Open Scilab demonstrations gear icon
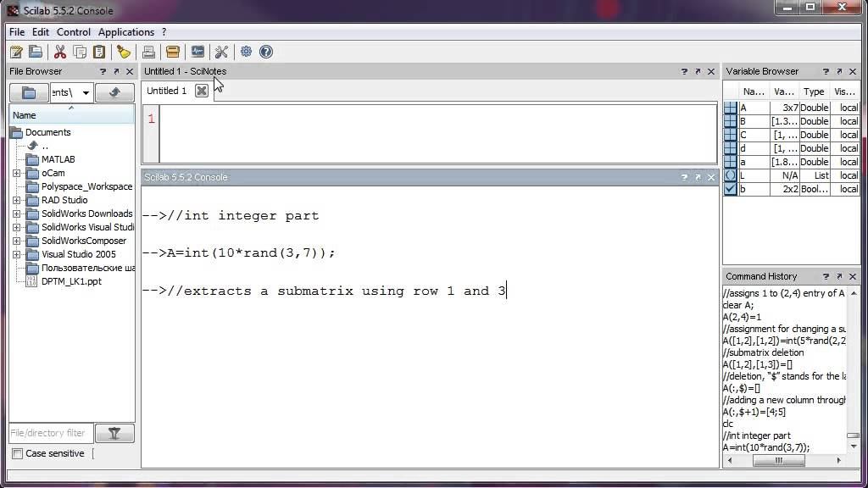Image resolution: width=868 pixels, height=488 pixels. pos(246,52)
